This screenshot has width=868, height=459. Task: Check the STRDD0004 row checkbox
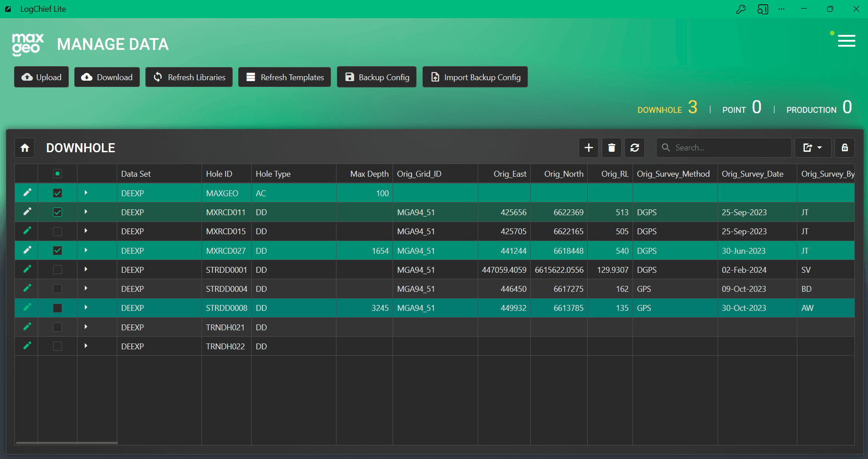(58, 289)
